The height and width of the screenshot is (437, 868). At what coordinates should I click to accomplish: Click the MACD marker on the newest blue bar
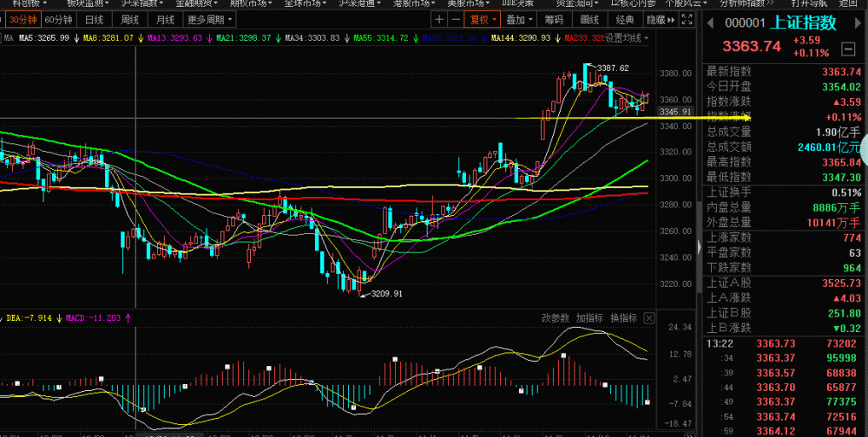pos(648,402)
